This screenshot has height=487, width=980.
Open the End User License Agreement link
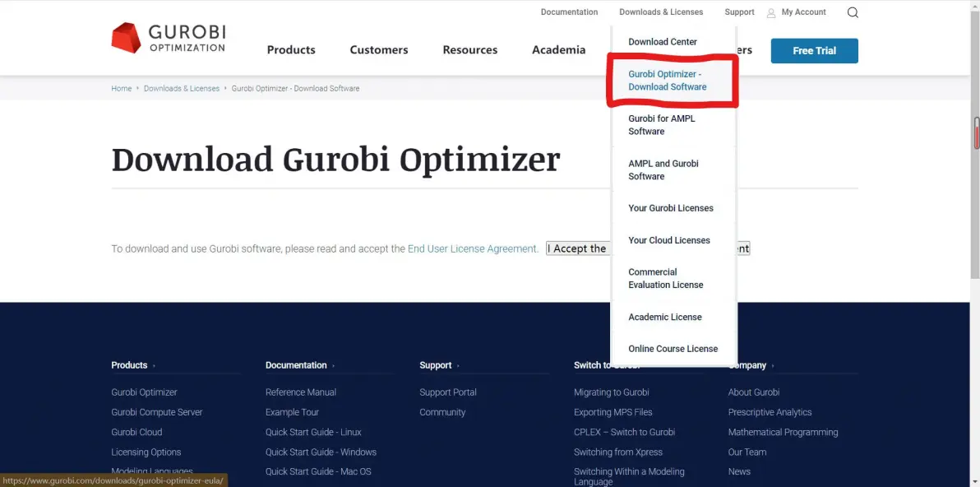472,248
